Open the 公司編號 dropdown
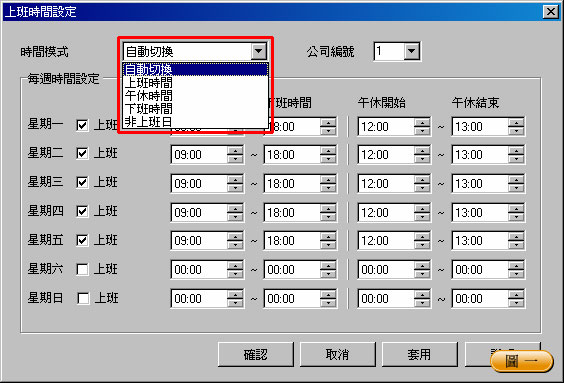This screenshot has width=564, height=383. [x=411, y=51]
